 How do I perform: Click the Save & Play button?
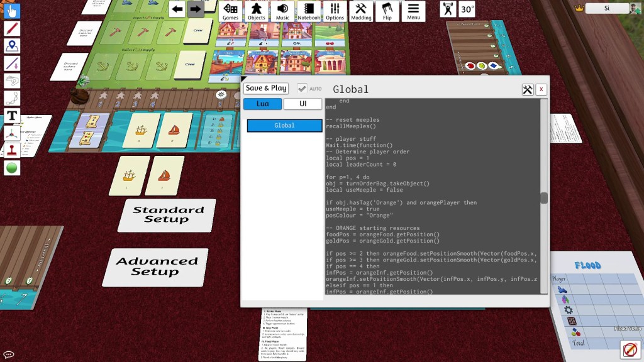click(266, 89)
